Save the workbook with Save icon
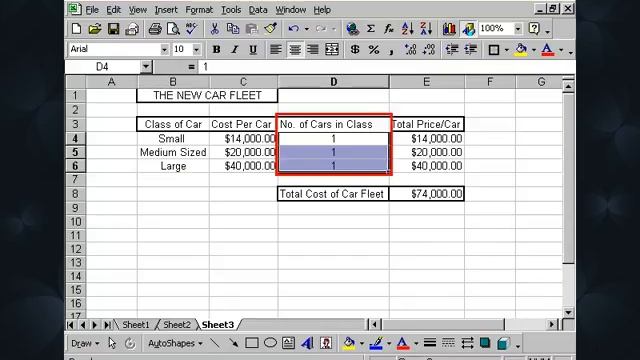640x360 pixels. pos(113,29)
